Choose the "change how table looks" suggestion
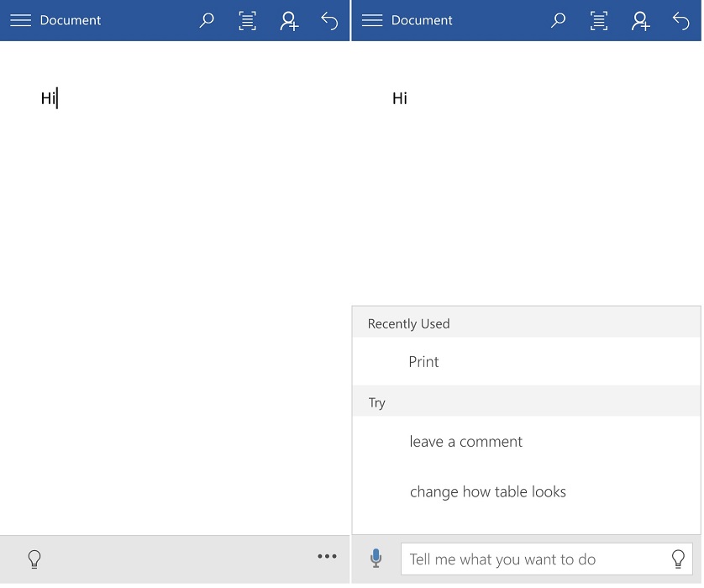Screen dimensions: 704x588 (487, 492)
